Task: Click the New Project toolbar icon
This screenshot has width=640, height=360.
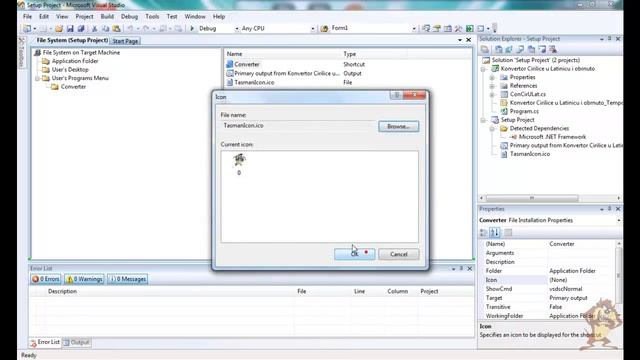Action: [x=27, y=29]
